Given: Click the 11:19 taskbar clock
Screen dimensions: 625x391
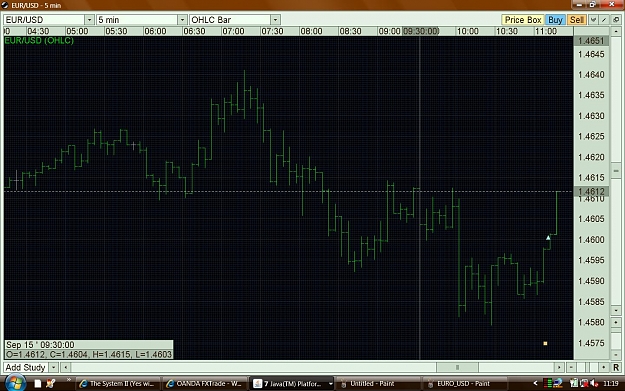Looking at the screenshot, I should [x=611, y=383].
